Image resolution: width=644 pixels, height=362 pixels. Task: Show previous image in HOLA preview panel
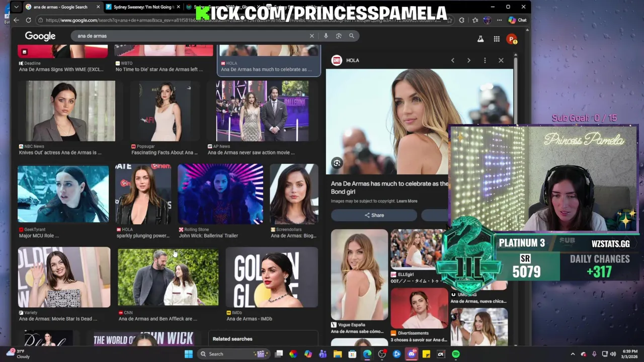[x=453, y=60]
